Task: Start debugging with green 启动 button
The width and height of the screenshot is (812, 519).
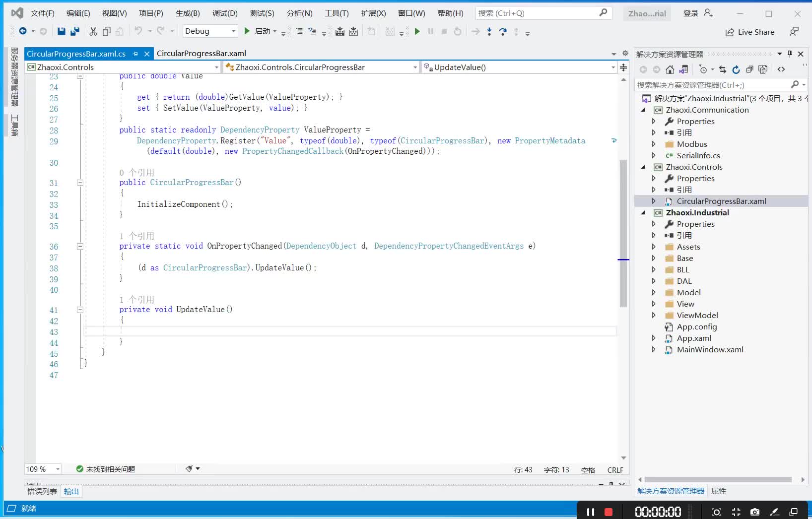Action: click(x=261, y=31)
